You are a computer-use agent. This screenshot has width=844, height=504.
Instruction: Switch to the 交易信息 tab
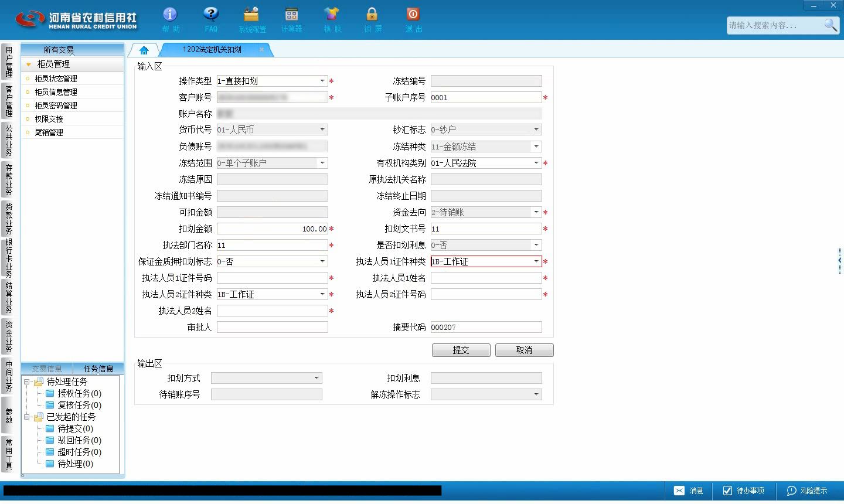(47, 369)
